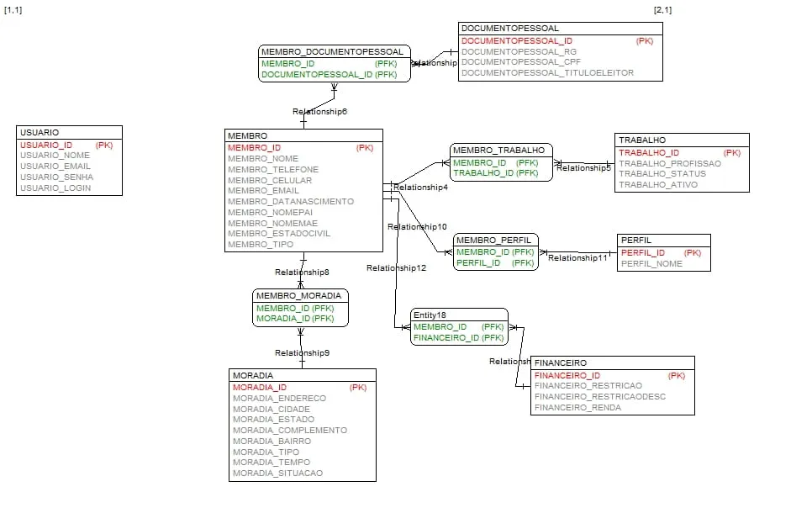Screen dimensions: 812x529
Task: Select the Relationship11 label
Action: point(577,258)
